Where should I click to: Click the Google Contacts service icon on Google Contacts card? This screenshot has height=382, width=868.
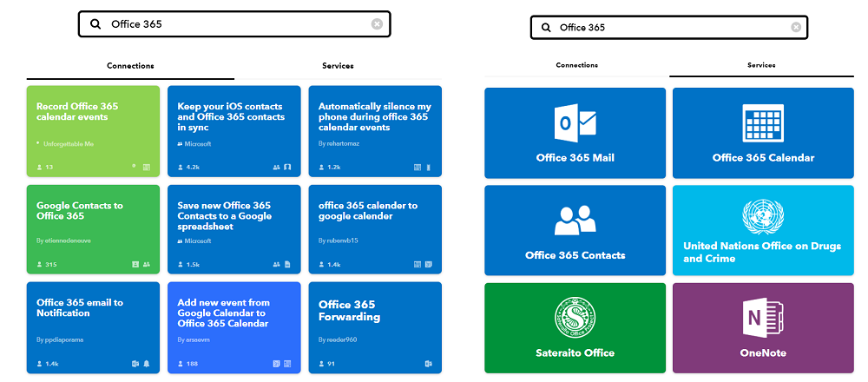click(135, 265)
